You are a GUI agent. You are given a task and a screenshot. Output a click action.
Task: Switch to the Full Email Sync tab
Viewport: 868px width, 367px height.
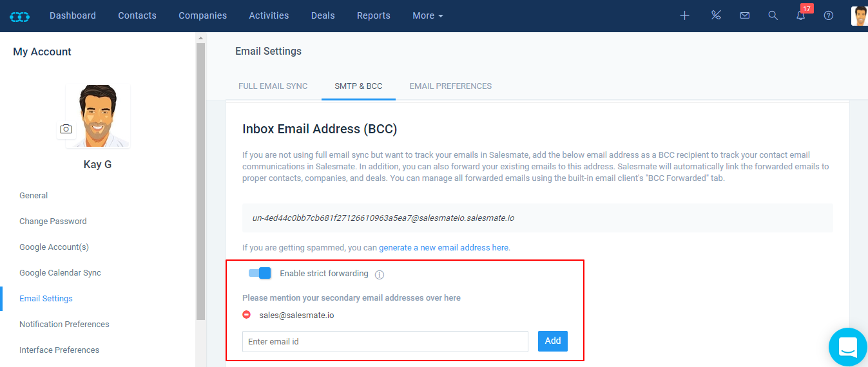tap(273, 86)
